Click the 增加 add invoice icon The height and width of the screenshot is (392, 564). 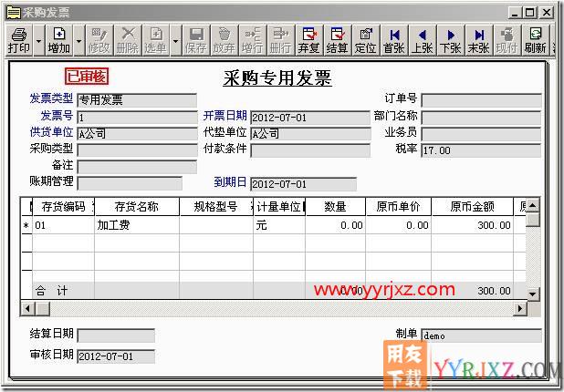point(59,40)
